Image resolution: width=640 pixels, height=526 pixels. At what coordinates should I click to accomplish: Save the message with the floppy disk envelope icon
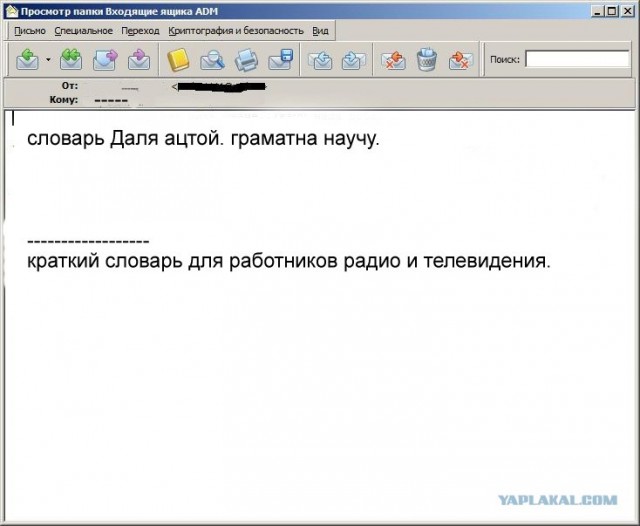coord(280,60)
